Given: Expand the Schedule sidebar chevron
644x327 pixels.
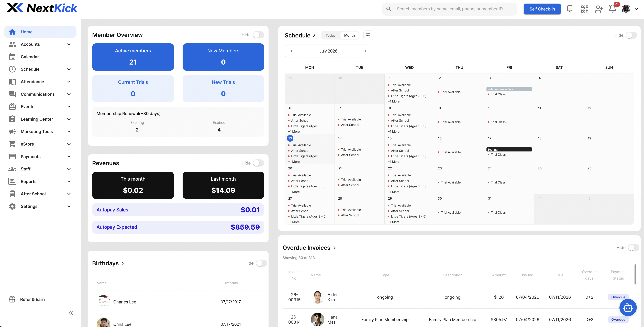Looking at the screenshot, I should 69,69.
